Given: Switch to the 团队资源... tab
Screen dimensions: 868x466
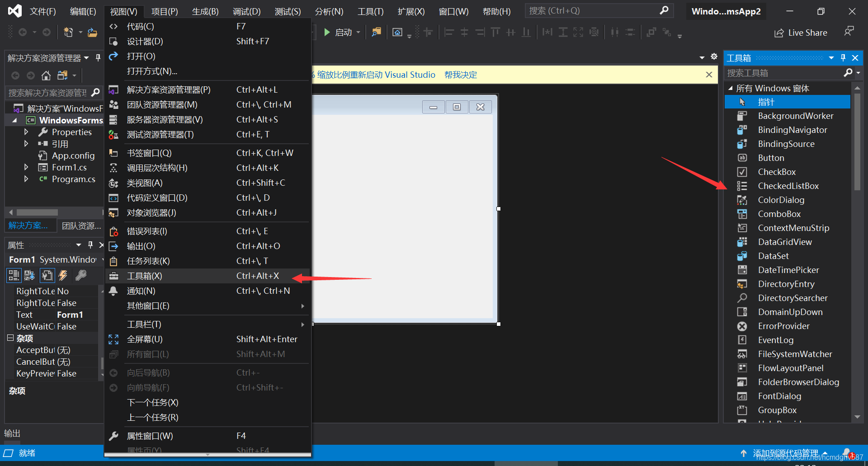Looking at the screenshot, I should (x=81, y=226).
